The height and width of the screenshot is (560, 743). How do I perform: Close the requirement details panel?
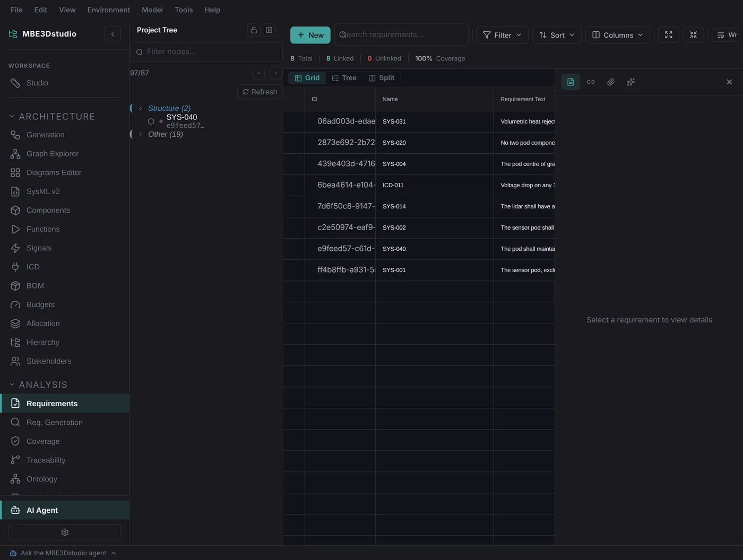[x=729, y=82]
